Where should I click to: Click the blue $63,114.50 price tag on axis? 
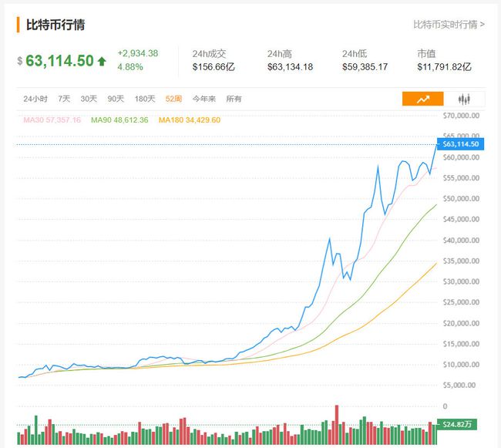coord(460,144)
